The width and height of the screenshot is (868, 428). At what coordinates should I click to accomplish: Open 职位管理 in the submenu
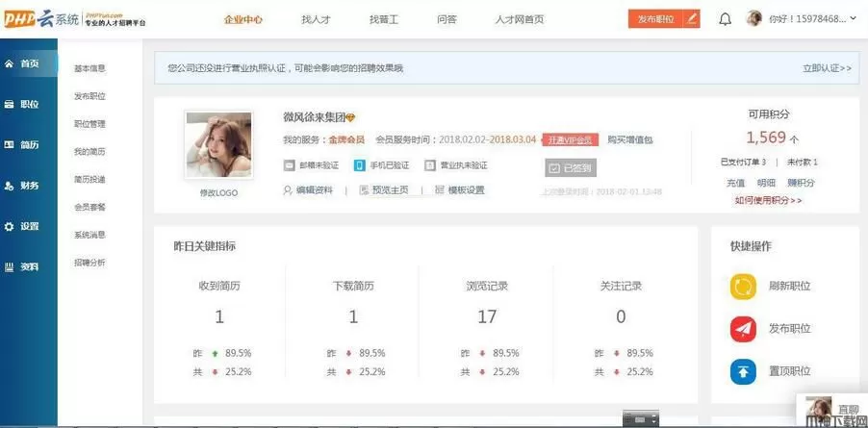(89, 124)
